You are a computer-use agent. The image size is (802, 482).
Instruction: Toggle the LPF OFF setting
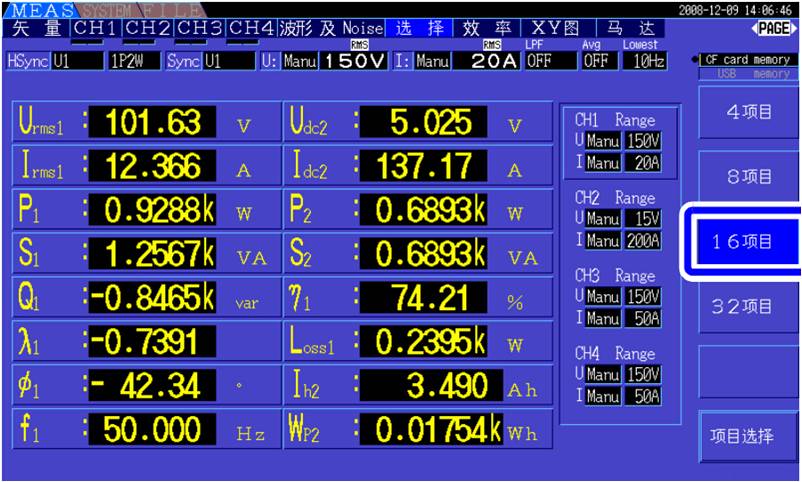click(x=538, y=61)
